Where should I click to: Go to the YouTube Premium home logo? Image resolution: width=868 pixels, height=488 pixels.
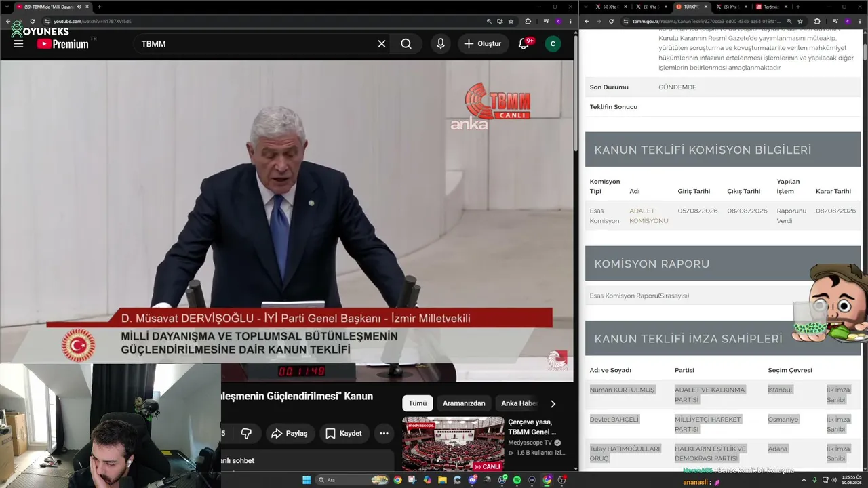[62, 43]
